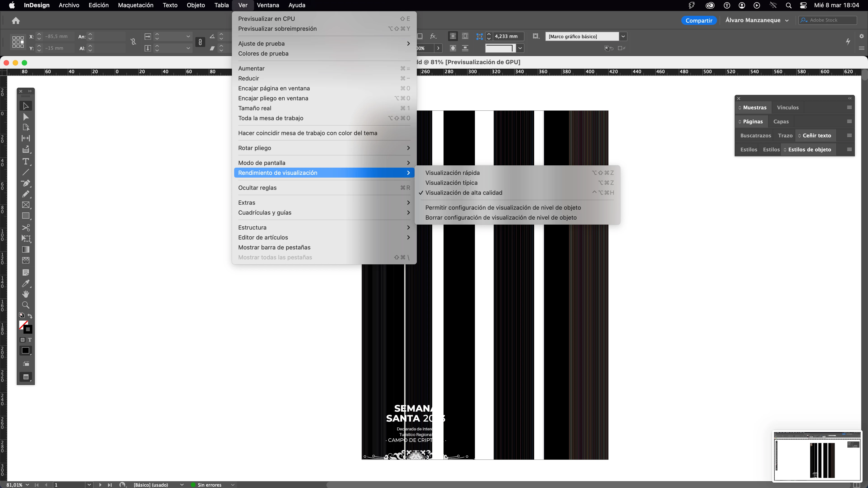Click the fill and stroke color swatch

click(x=25, y=327)
